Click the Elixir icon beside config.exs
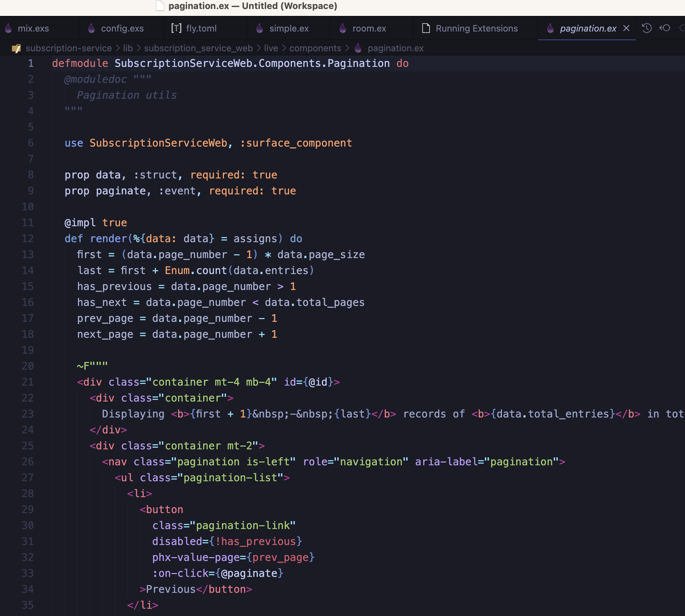This screenshot has height=616, width=685. click(x=91, y=28)
